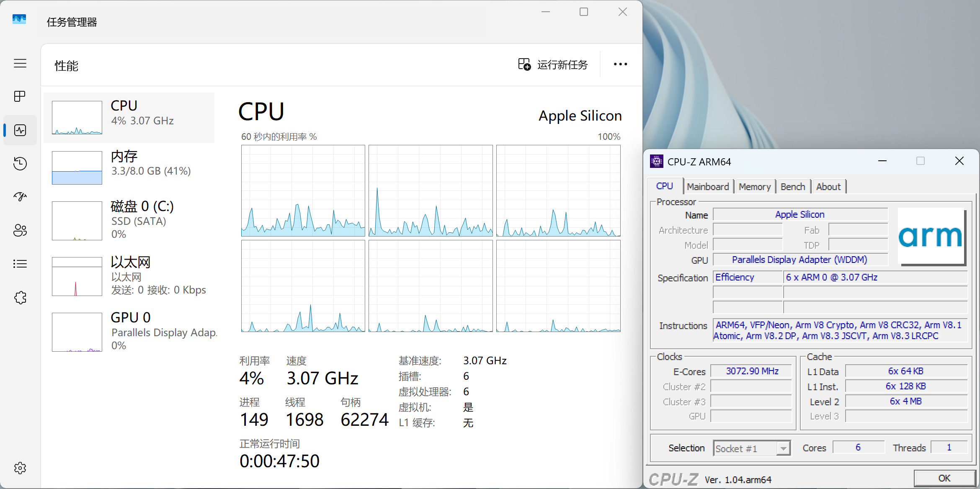Screen dimensions: 980x489
Task: Open the Bench tab in CPU-Z
Action: (x=792, y=187)
